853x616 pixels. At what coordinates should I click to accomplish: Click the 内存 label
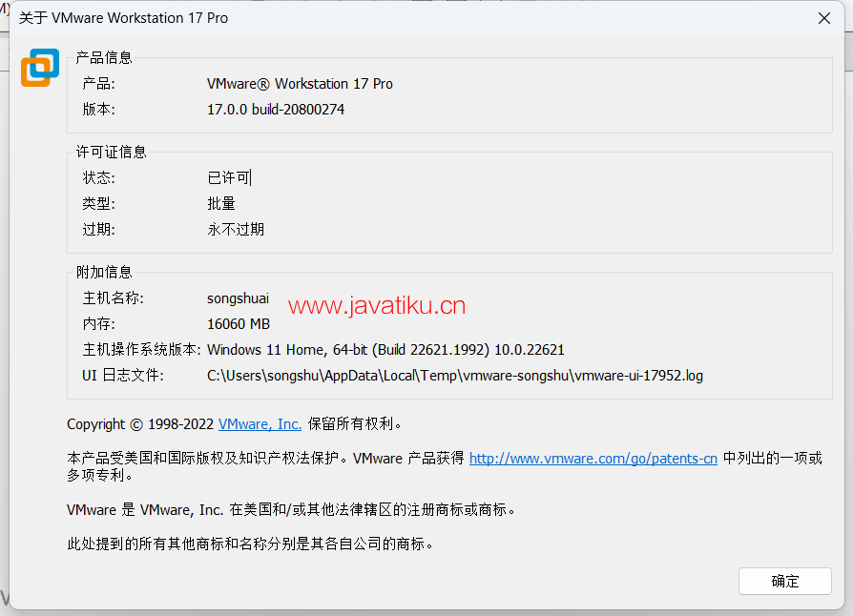click(x=98, y=324)
